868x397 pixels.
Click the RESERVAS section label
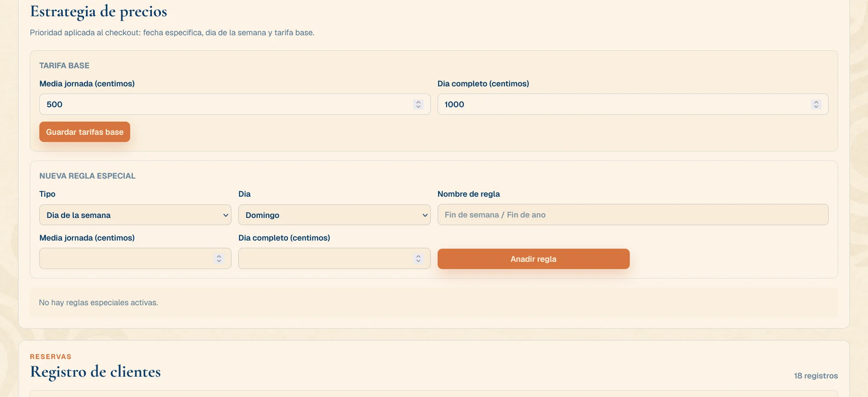[x=51, y=357]
